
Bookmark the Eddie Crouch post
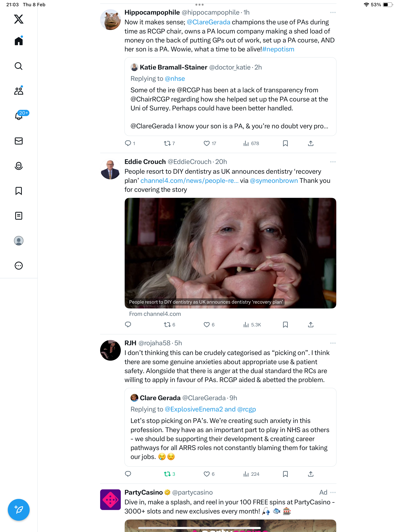(285, 325)
